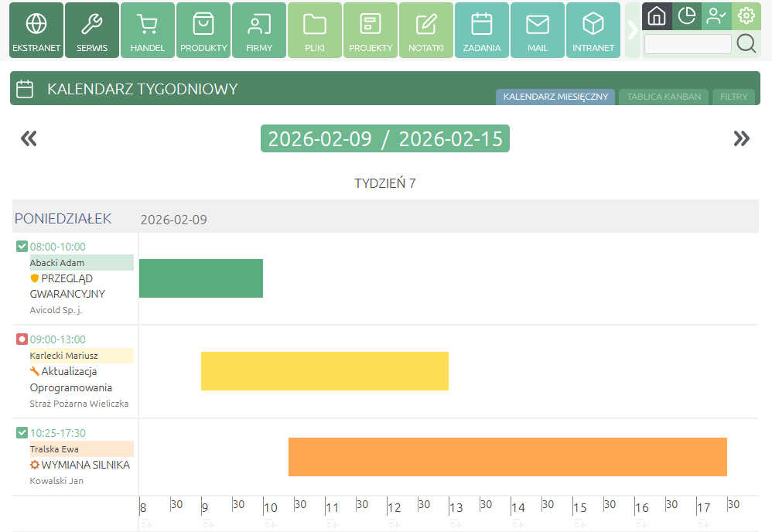Image resolution: width=772 pixels, height=532 pixels.
Task: Click the orange WYMIANA SILNIKA timeline bar
Action: [507, 457]
